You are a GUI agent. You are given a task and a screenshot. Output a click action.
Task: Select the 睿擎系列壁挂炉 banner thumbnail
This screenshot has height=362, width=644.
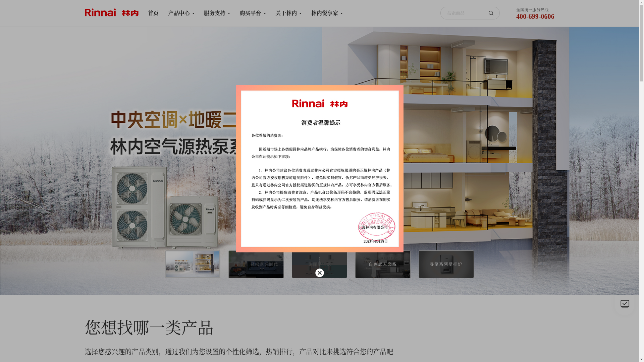pos(446,264)
